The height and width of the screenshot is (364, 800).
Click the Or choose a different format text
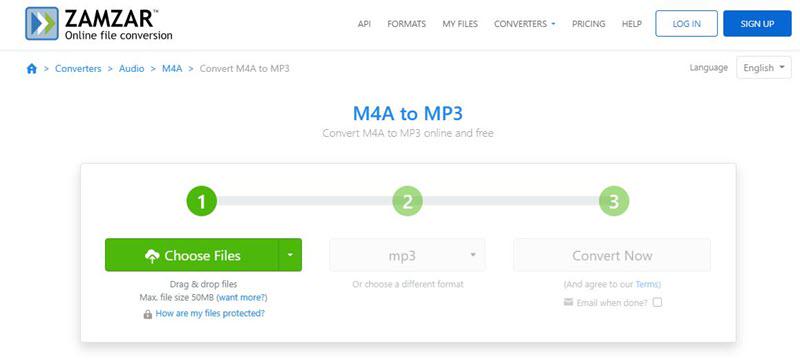408,284
